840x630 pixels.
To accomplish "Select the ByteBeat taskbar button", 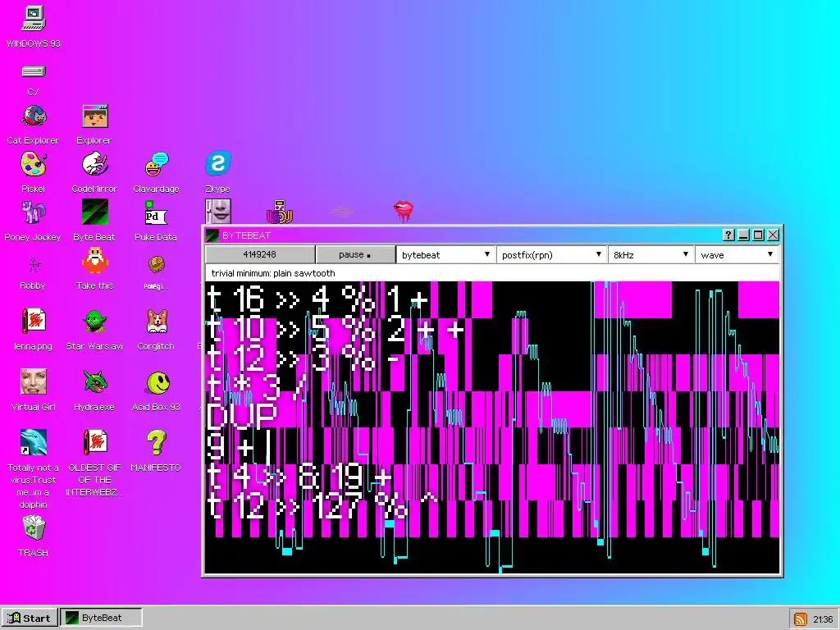I will [x=101, y=618].
